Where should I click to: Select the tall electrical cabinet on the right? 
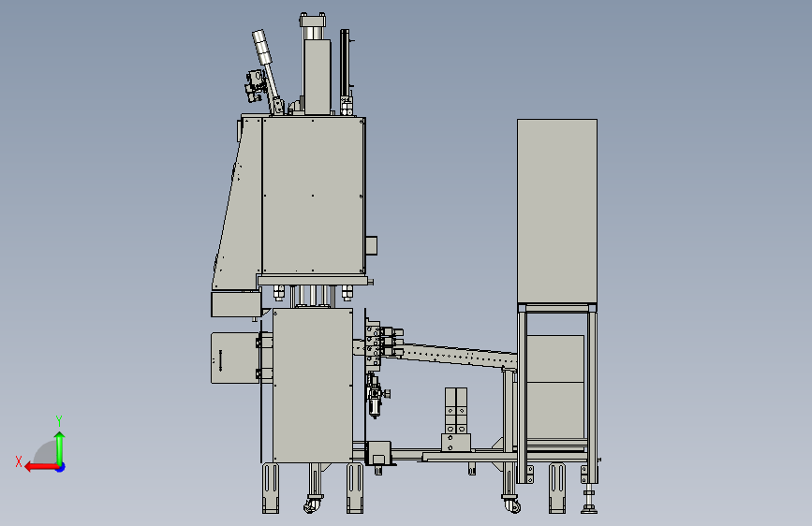pos(557,212)
